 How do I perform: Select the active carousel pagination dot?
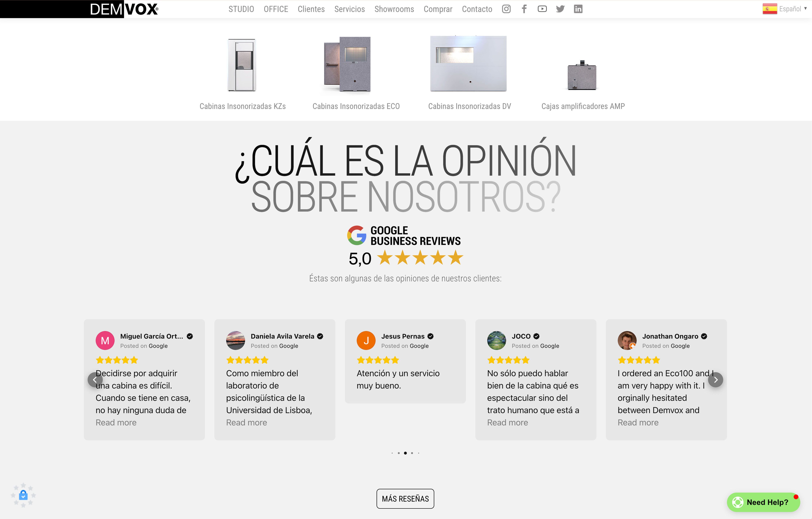click(405, 453)
